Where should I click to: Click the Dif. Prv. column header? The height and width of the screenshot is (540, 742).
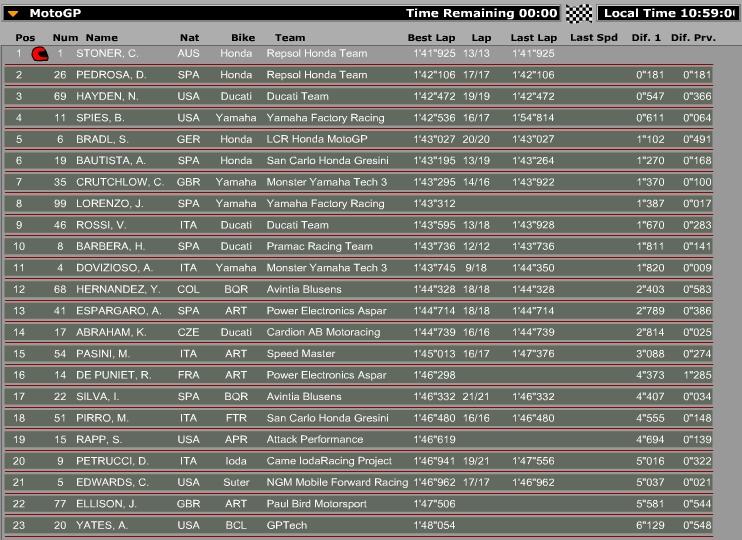(x=693, y=38)
